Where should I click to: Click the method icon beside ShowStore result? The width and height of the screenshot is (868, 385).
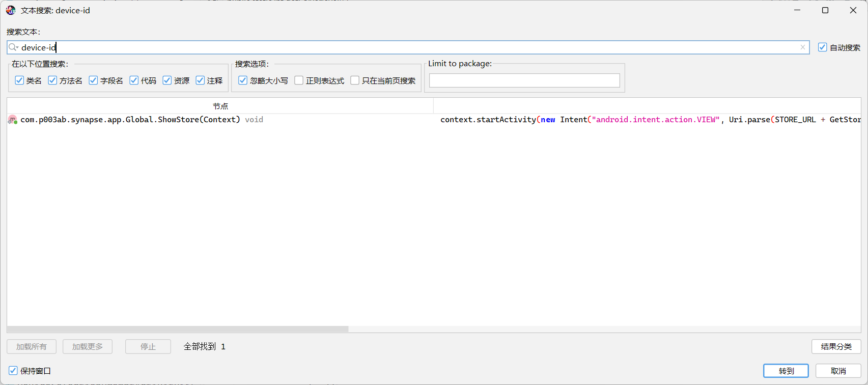pos(13,120)
